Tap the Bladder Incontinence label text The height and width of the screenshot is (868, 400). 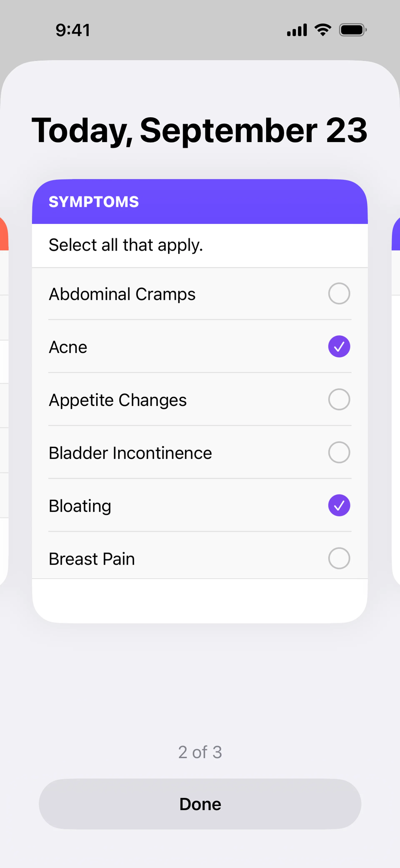(x=130, y=453)
